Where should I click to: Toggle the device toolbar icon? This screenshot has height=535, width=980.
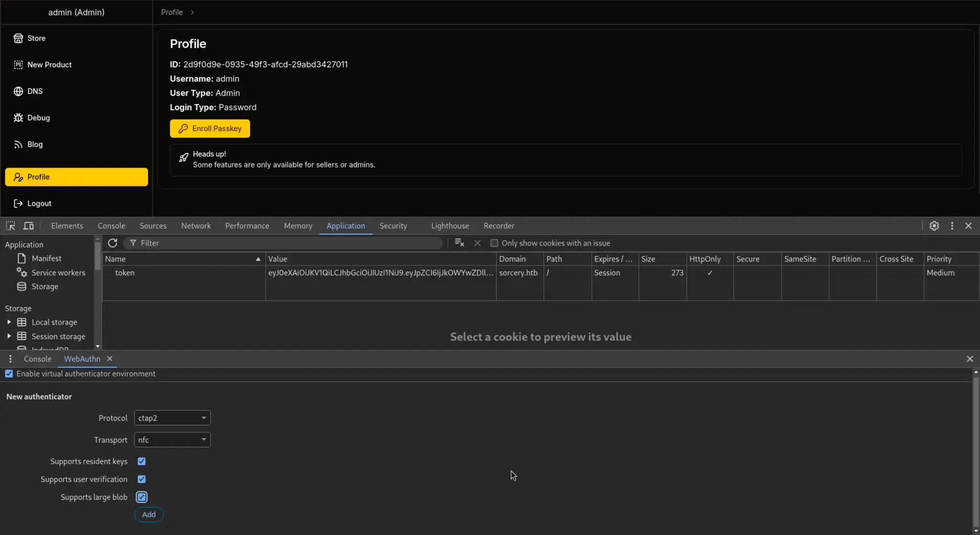[29, 226]
